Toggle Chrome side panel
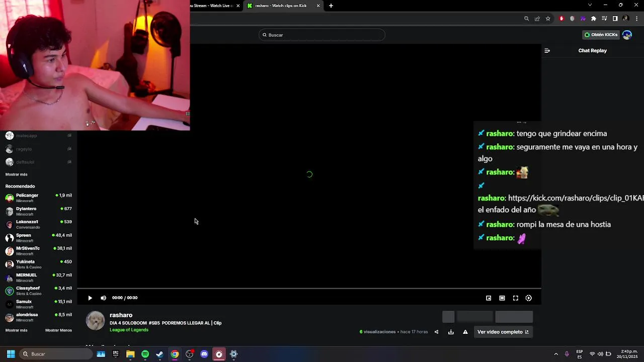 tap(615, 19)
